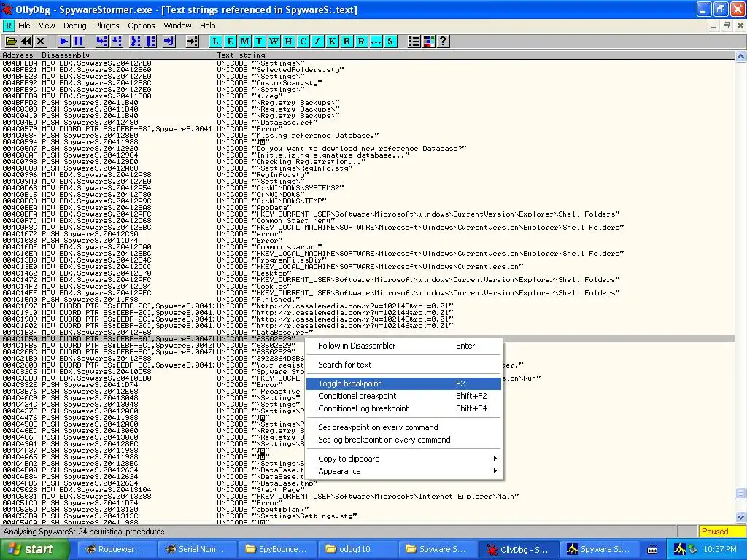The image size is (747, 560).
Task: Click the Trace over icon
Action: 150,42
